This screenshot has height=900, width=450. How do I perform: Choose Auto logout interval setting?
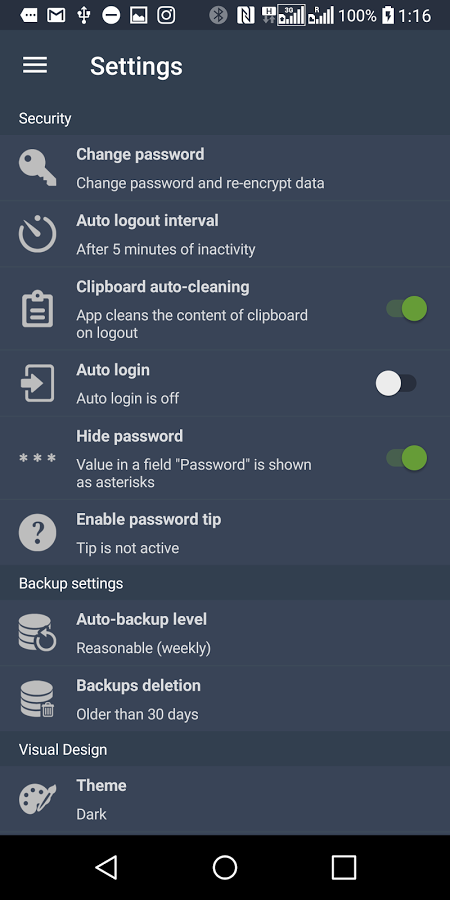(x=225, y=234)
